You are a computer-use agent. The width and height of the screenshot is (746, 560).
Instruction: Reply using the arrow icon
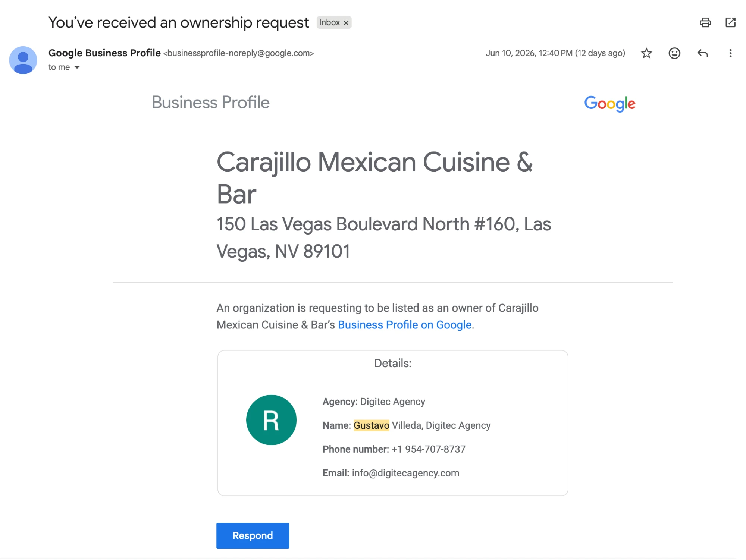(702, 53)
